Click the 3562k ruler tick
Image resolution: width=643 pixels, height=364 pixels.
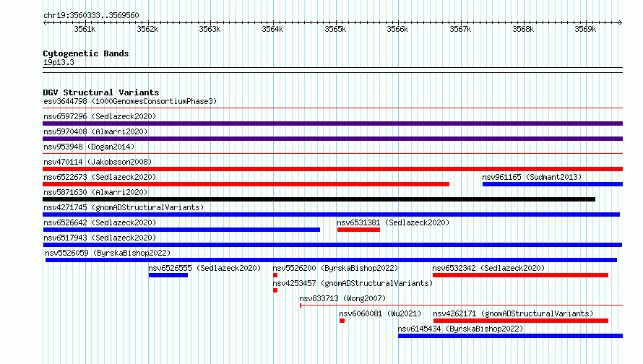[x=147, y=29]
